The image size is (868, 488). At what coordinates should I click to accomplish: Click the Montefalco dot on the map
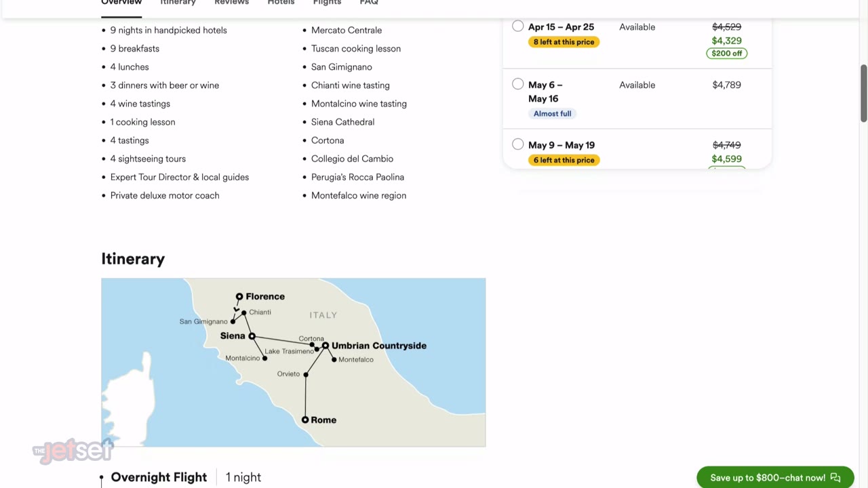(334, 360)
